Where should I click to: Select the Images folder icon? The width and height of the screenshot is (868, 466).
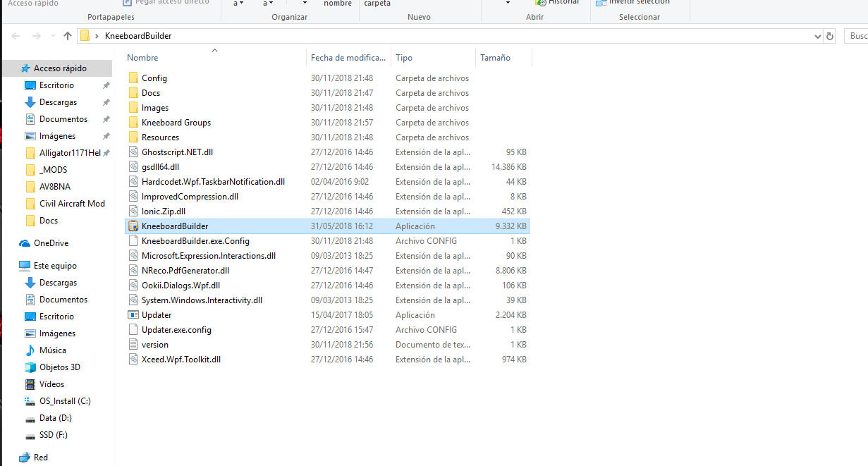pos(134,108)
